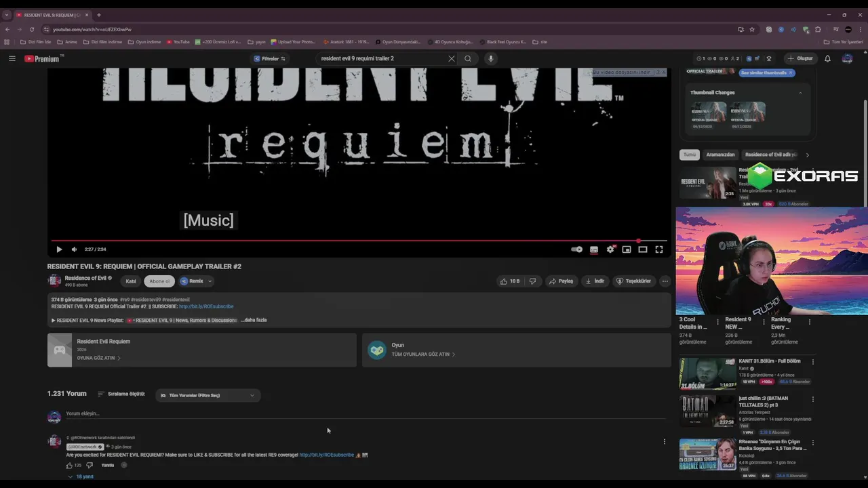The width and height of the screenshot is (868, 488).
Task: Open notifications bell icon
Action: click(827, 59)
